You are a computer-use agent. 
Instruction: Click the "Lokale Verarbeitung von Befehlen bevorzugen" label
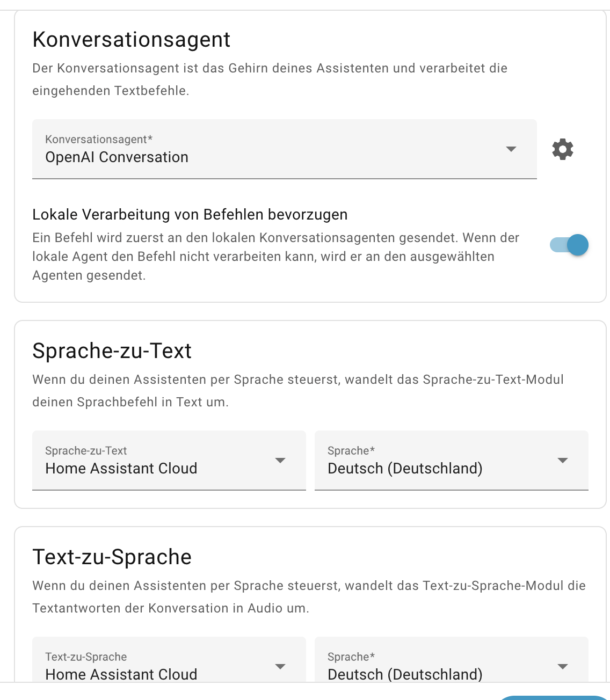(x=190, y=215)
